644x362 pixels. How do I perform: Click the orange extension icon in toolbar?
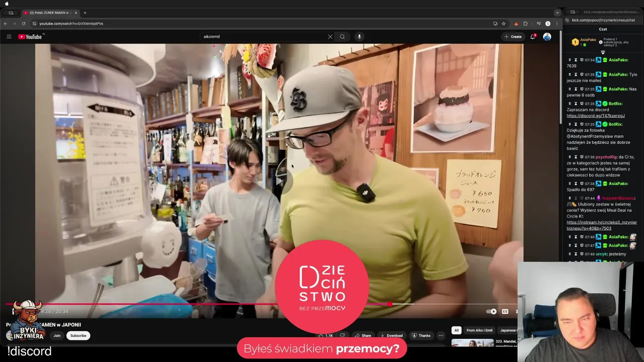(x=516, y=24)
